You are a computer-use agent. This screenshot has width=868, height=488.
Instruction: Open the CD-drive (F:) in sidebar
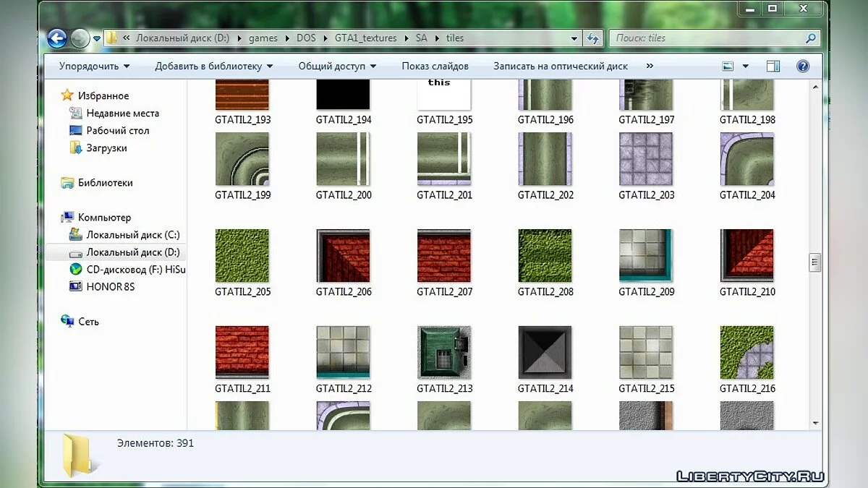coord(135,270)
